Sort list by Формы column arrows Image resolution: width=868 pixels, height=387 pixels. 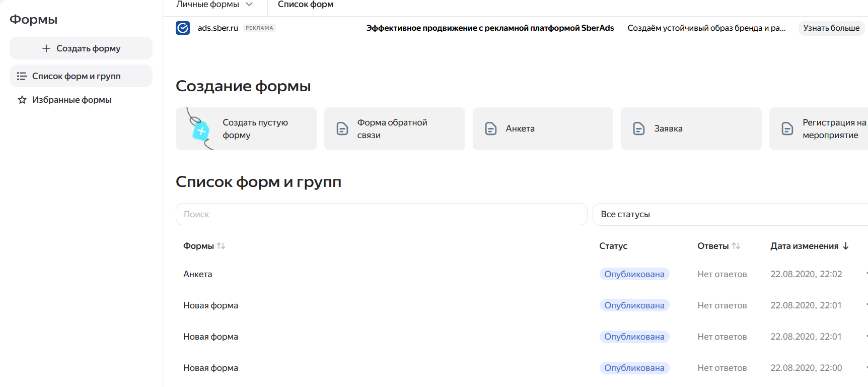(x=221, y=246)
